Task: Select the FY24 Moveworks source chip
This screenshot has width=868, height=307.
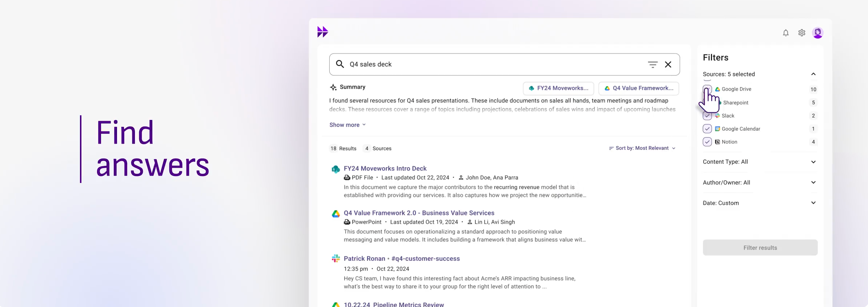Action: coord(558,88)
